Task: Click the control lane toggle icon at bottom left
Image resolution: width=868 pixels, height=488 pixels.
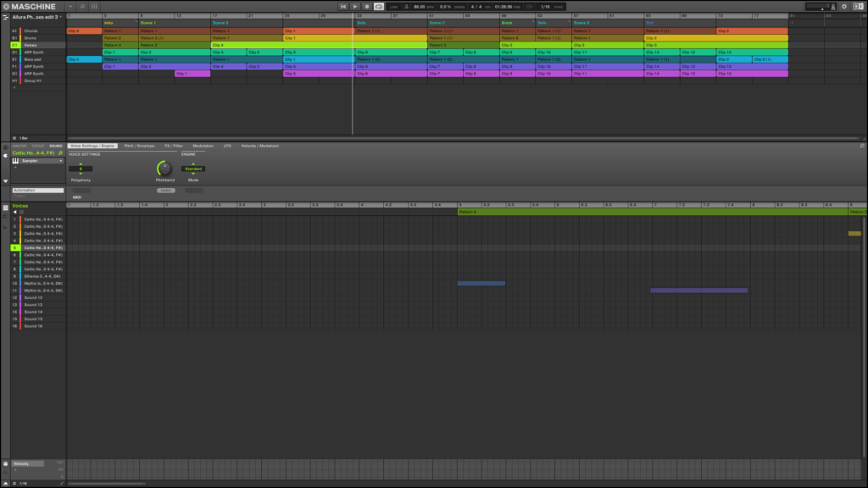Action: [x=6, y=483]
